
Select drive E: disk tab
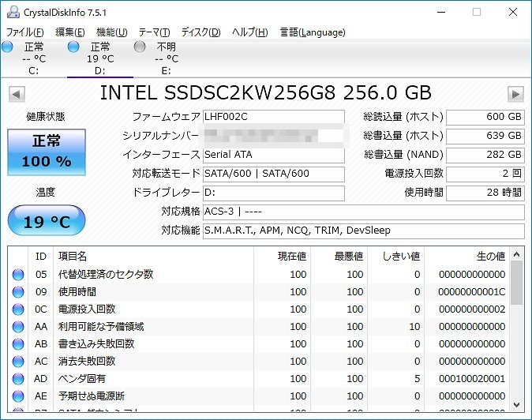click(x=167, y=58)
